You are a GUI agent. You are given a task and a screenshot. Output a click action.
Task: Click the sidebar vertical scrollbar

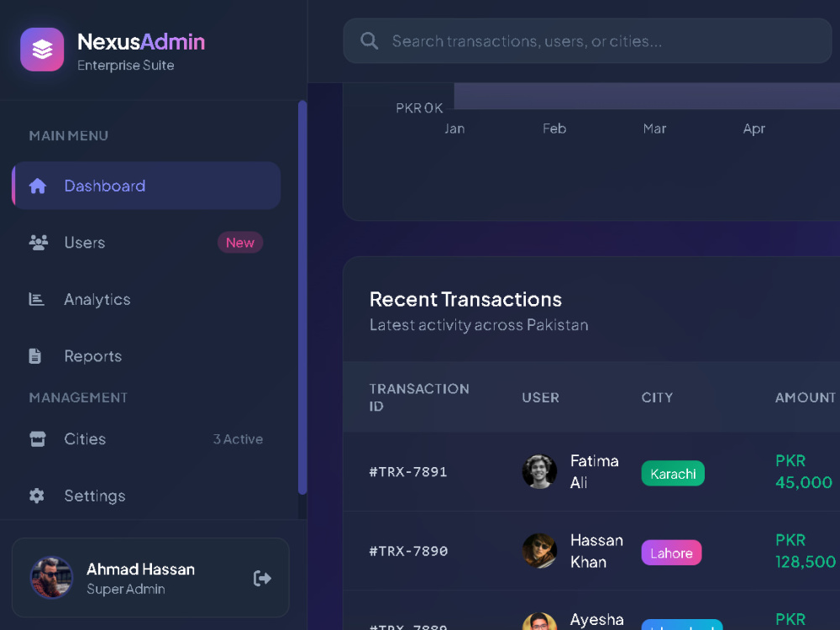(x=302, y=297)
